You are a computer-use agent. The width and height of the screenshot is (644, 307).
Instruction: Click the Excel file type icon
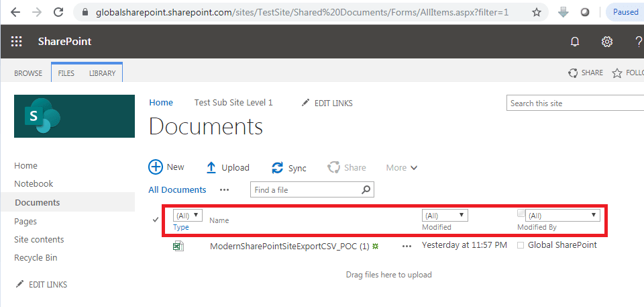coord(178,246)
